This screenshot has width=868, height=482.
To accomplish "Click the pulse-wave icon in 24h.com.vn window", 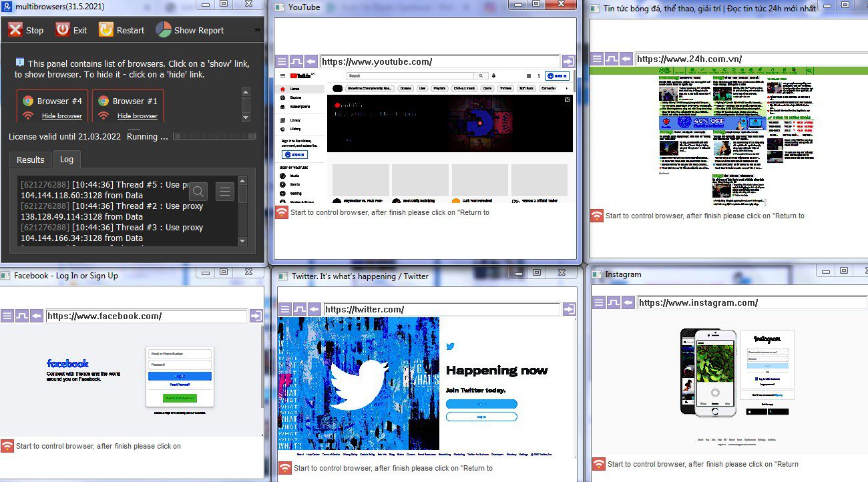I will (x=611, y=59).
